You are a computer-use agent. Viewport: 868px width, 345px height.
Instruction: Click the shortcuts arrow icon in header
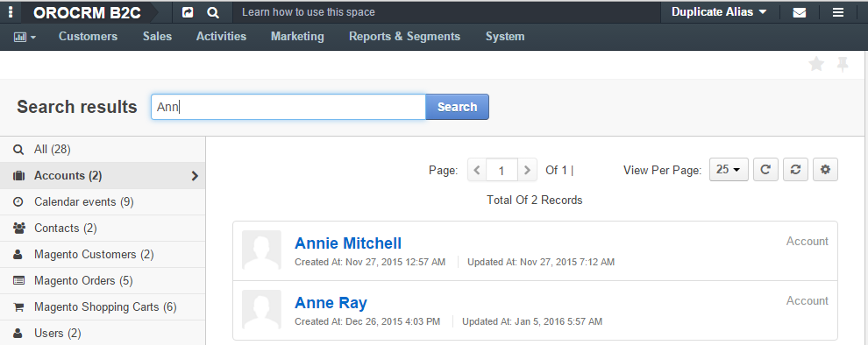[x=188, y=12]
